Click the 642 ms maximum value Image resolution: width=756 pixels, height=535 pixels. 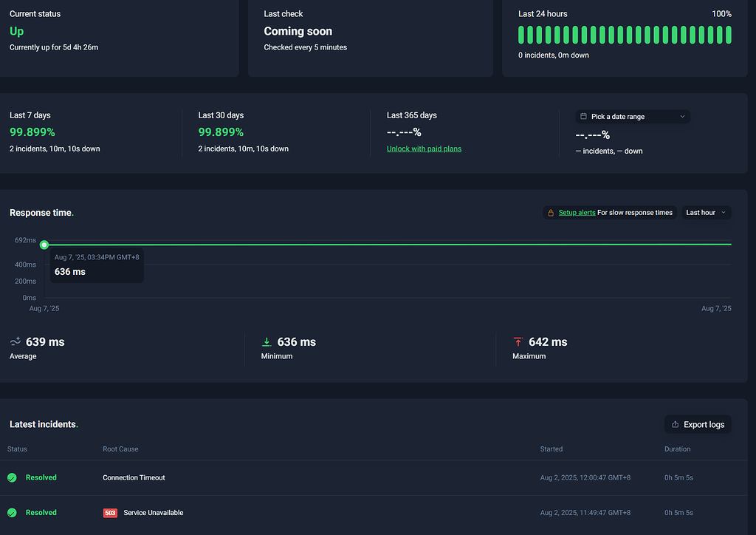coord(549,342)
